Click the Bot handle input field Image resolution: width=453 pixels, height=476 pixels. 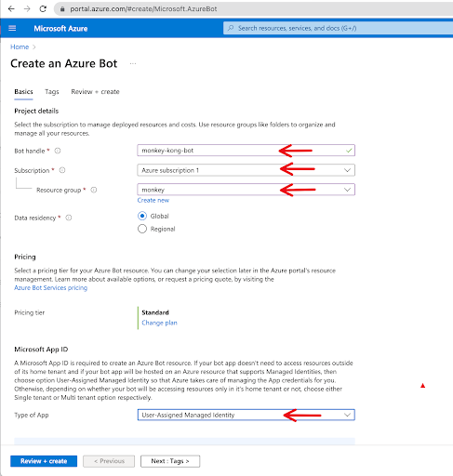(246, 151)
